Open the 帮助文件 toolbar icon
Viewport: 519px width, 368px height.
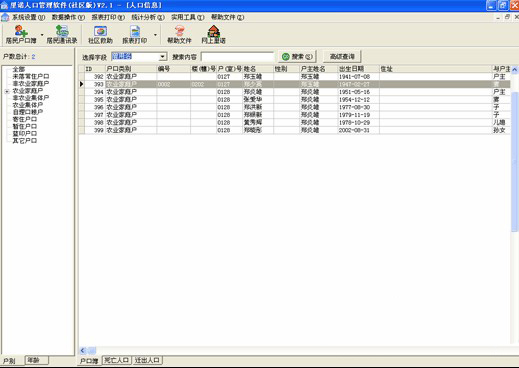(x=179, y=35)
